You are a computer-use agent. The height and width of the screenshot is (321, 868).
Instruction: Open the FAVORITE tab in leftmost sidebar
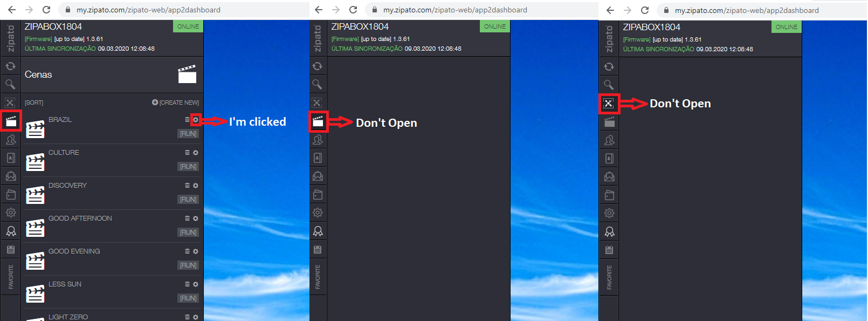coord(11,277)
